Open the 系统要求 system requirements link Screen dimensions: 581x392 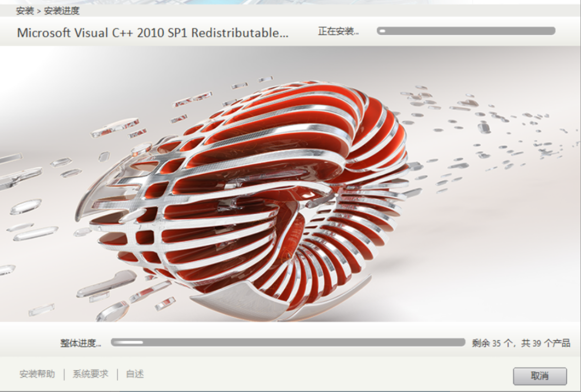(x=91, y=374)
